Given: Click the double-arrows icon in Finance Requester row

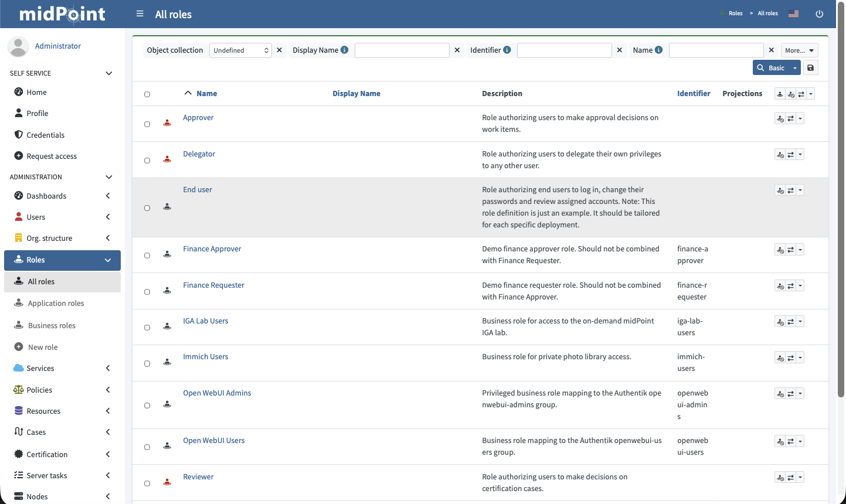Looking at the screenshot, I should click(790, 286).
